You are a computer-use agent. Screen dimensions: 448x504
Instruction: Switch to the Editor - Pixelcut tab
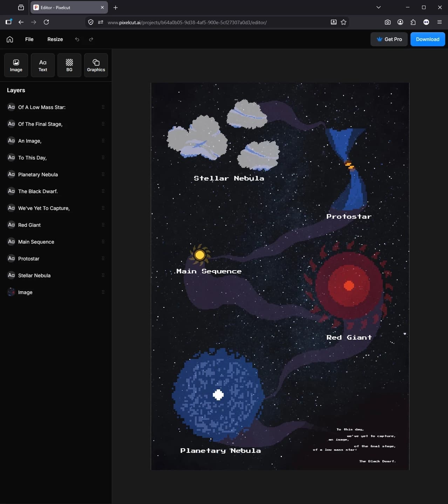pyautogui.click(x=69, y=7)
